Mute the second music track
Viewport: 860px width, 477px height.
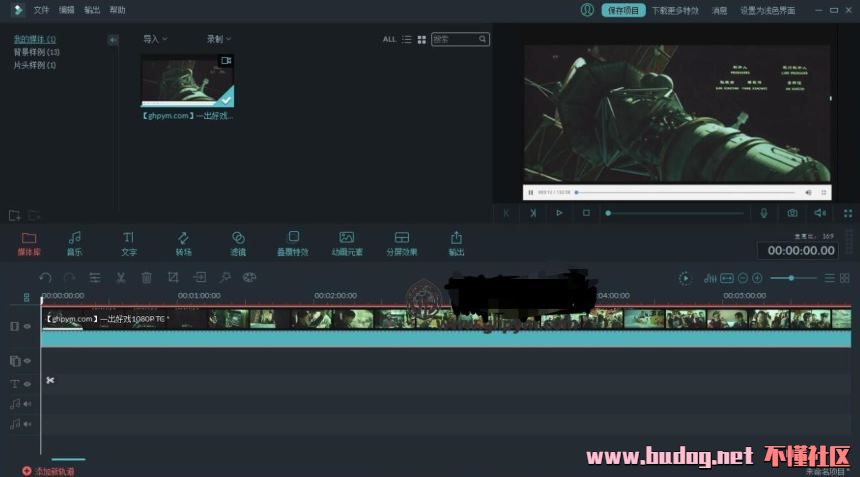coord(27,424)
